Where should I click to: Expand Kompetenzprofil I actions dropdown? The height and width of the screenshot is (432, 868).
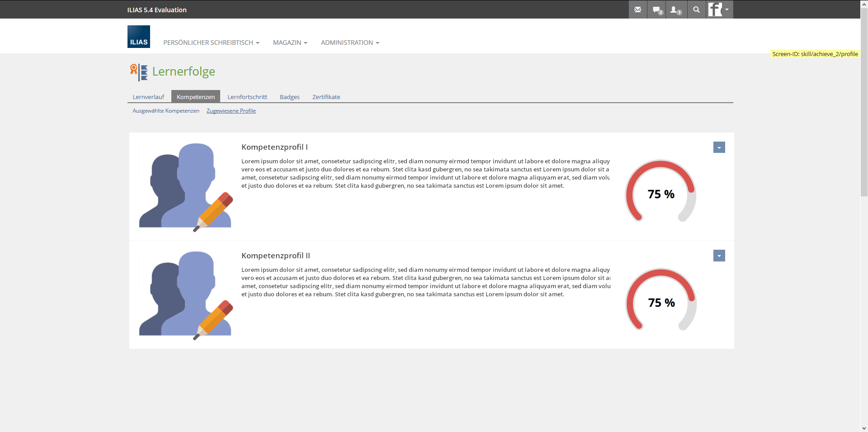(x=719, y=147)
